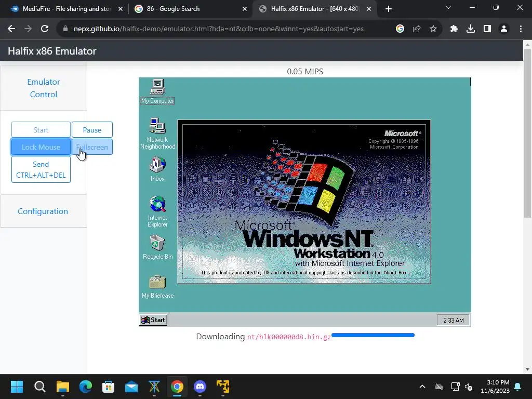532x399 pixels.
Task: Open Chrome profile menu
Action: coord(504,29)
